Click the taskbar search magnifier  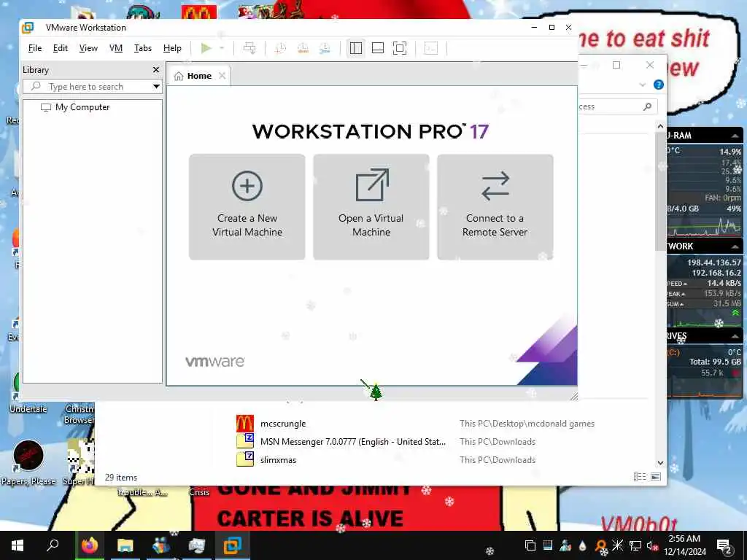coord(53,545)
